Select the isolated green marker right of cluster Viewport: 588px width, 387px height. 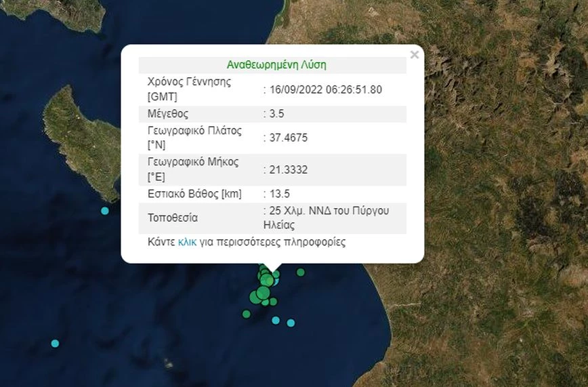pos(301,272)
